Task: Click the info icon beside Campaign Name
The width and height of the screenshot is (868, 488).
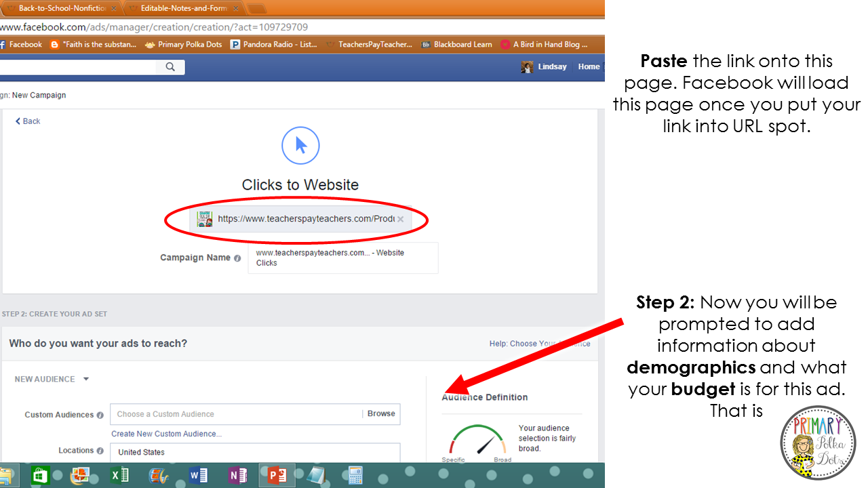Action: tap(237, 258)
